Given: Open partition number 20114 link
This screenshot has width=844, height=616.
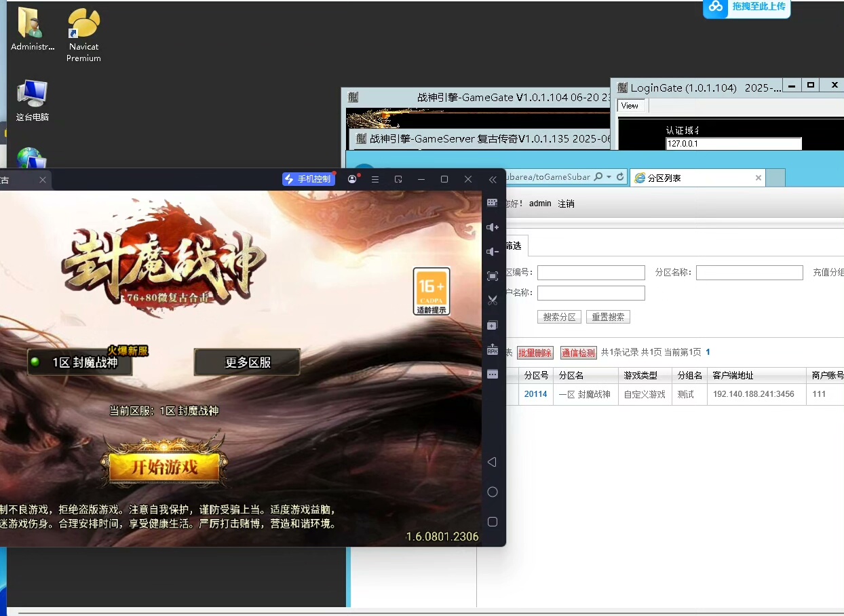Looking at the screenshot, I should click(535, 394).
